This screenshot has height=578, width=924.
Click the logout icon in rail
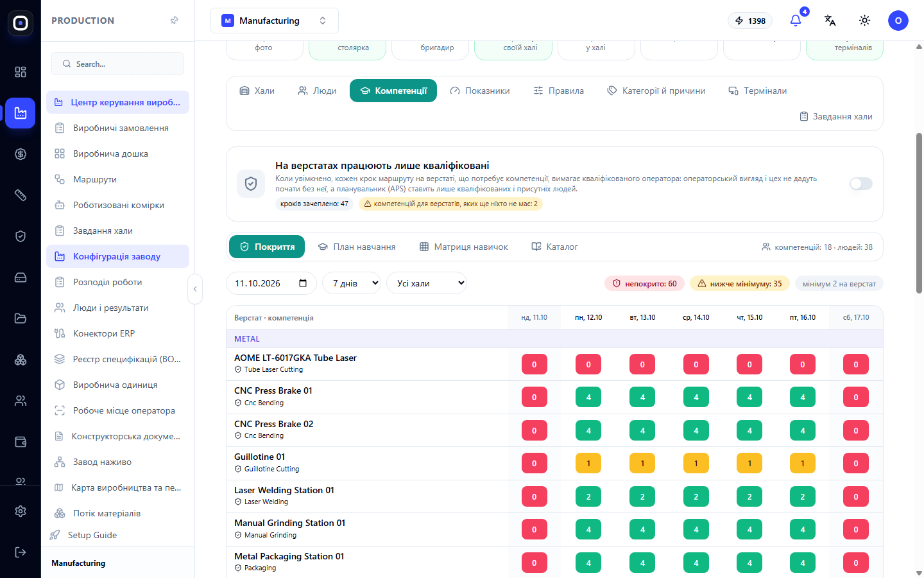21,552
